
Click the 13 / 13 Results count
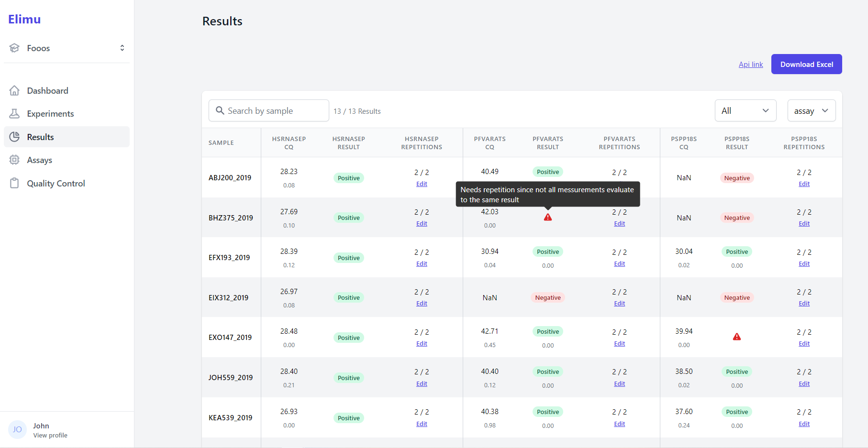pyautogui.click(x=357, y=111)
